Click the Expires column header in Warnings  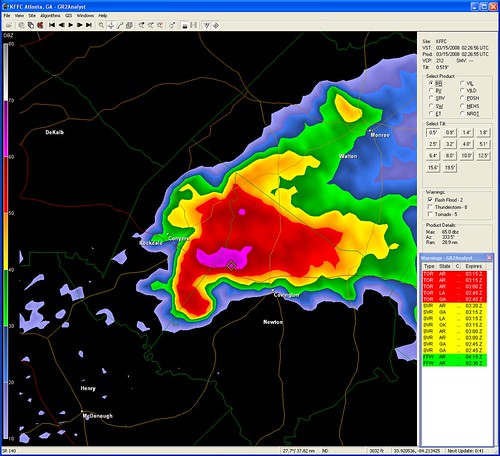[473, 266]
